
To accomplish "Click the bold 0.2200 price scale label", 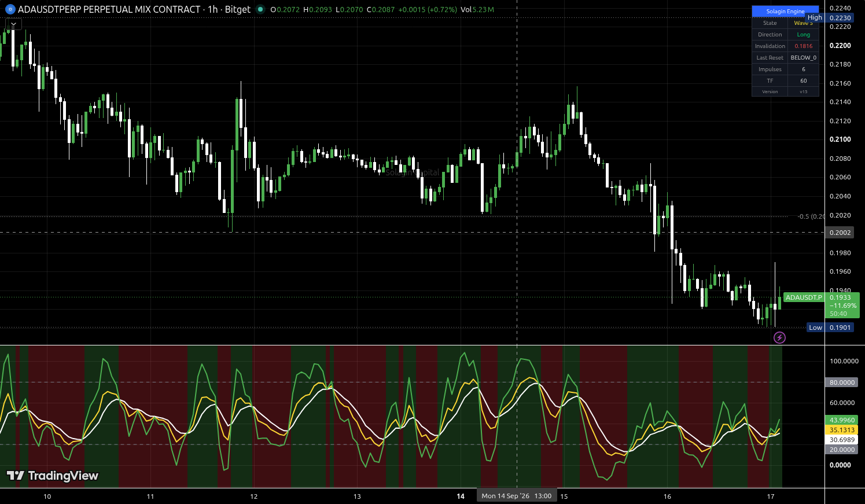I will [840, 46].
